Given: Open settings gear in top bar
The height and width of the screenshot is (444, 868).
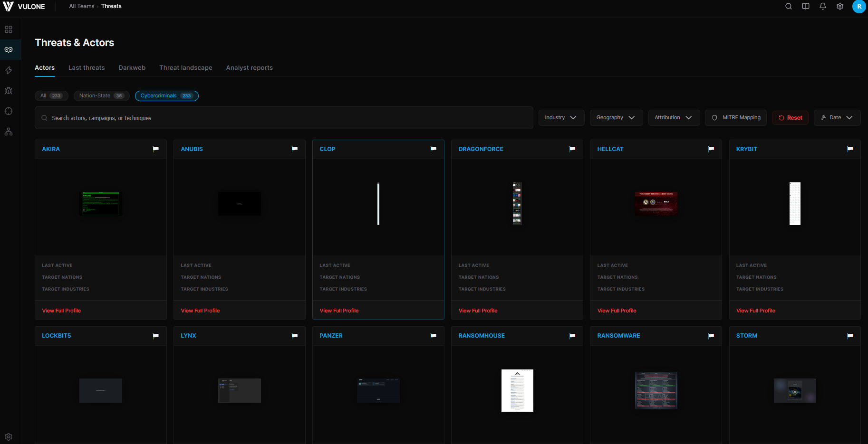Looking at the screenshot, I should [840, 6].
